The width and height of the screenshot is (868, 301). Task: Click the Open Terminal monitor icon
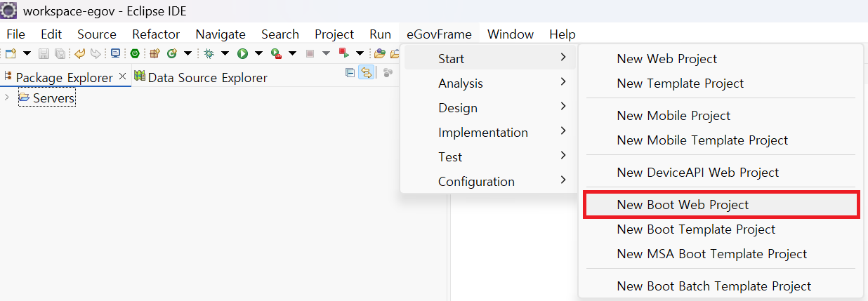click(x=115, y=53)
